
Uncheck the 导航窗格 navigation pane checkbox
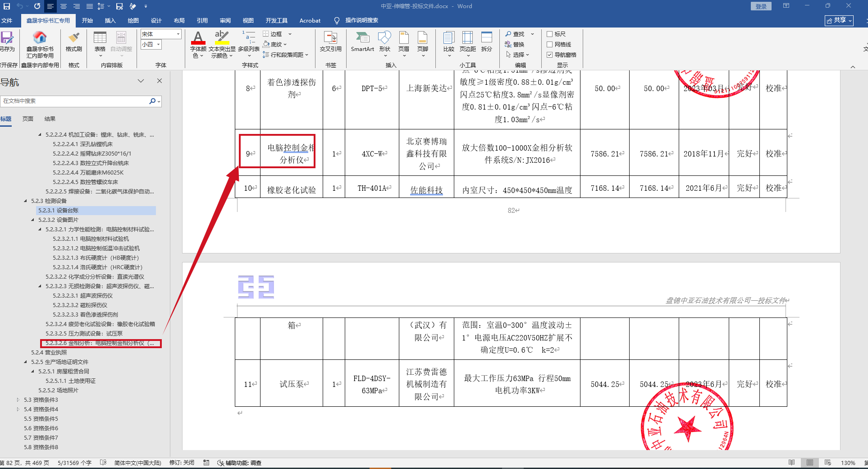pos(550,55)
